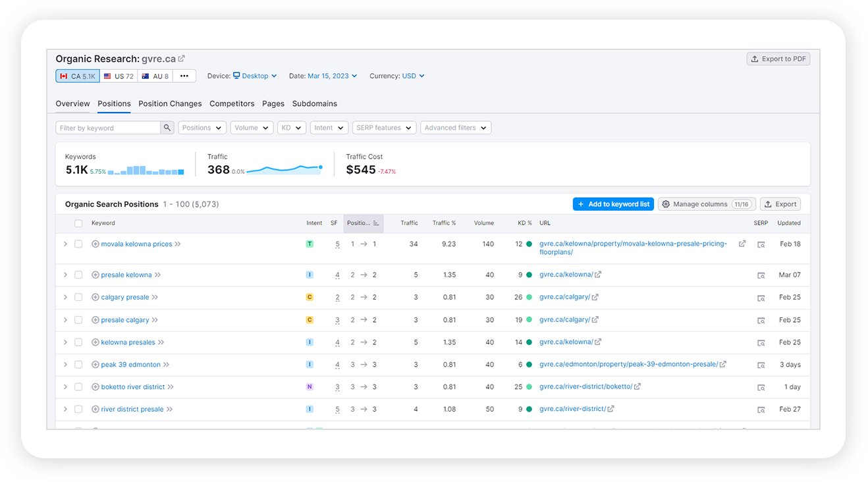Open external link icon for movala-kelowna URL
Screen dimensions: 868x482
coord(742,244)
